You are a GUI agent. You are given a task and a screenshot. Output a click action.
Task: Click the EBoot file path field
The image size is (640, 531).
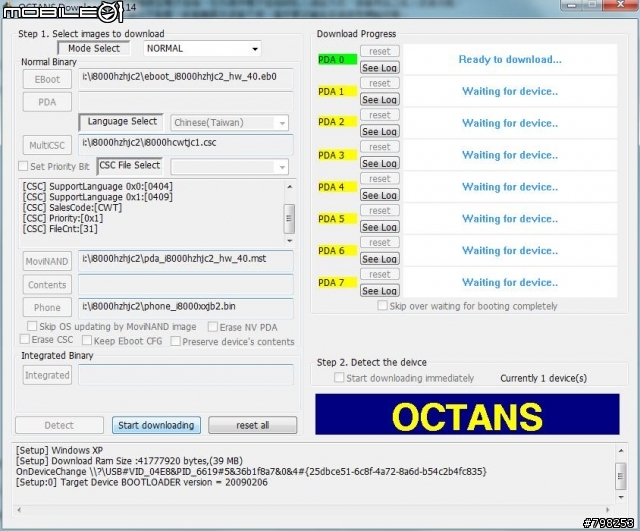coord(186,79)
